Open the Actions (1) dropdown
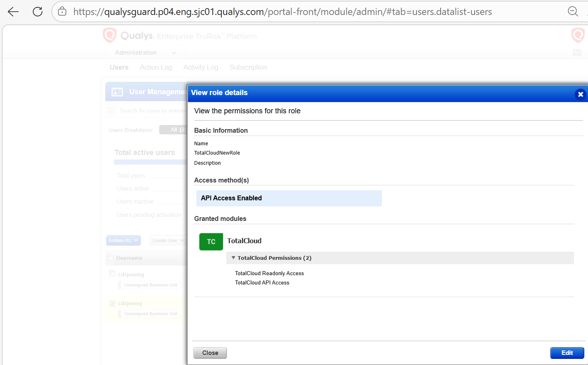Image resolution: width=588 pixels, height=365 pixels. click(124, 240)
